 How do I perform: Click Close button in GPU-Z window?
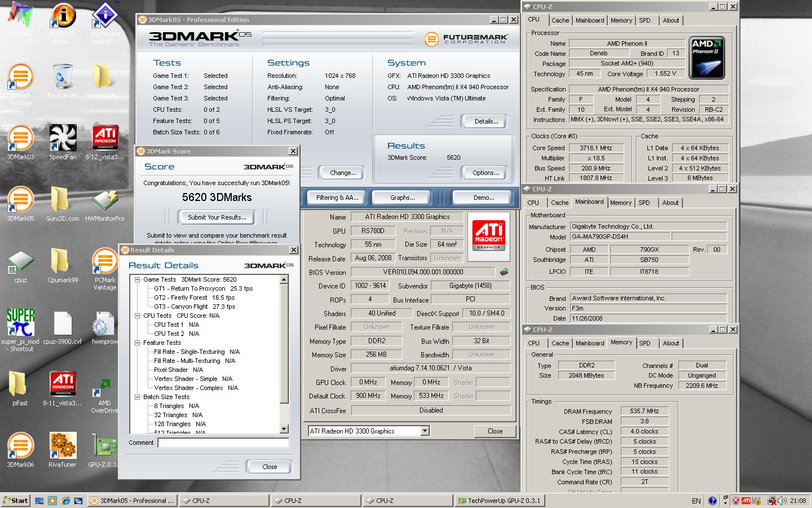coord(495,431)
